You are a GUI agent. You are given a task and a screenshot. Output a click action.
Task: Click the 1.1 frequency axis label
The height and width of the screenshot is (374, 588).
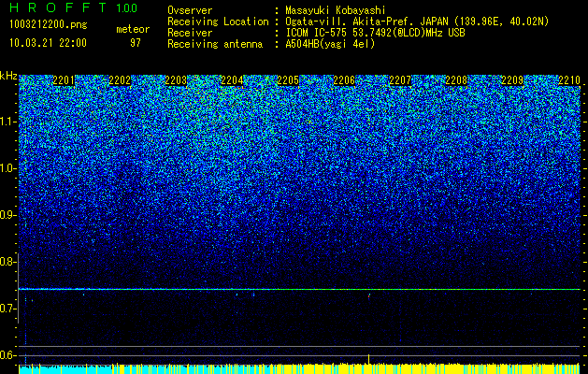coord(8,122)
